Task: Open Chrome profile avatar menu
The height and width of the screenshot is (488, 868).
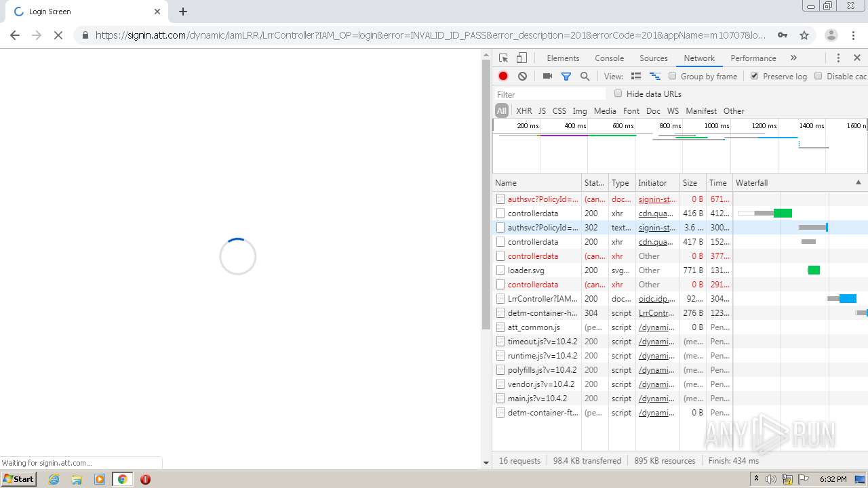Action: click(x=831, y=35)
